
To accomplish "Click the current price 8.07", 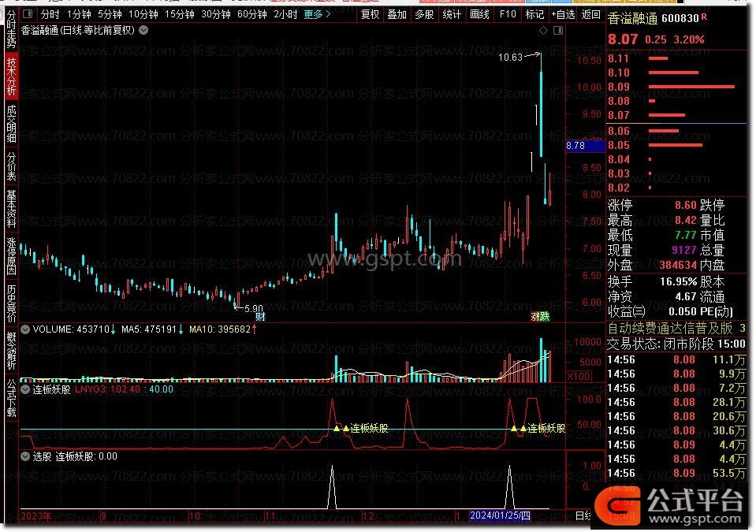I will (x=623, y=39).
